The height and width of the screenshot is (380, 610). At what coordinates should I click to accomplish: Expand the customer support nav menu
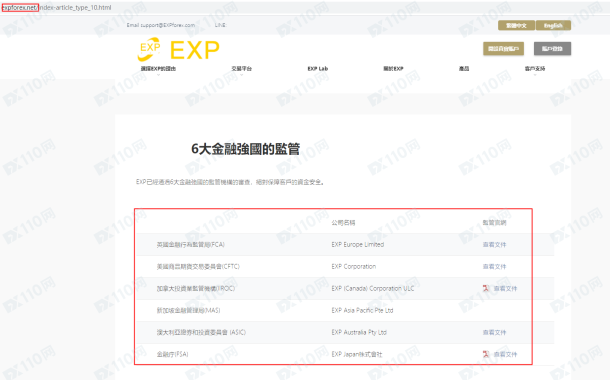(x=535, y=69)
